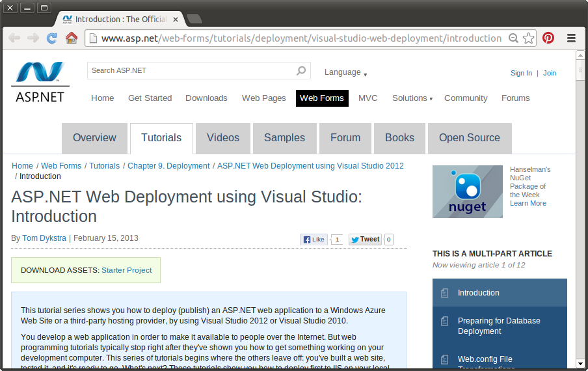Click the document icon beside Introduction
This screenshot has width=588, height=371.
(x=444, y=293)
